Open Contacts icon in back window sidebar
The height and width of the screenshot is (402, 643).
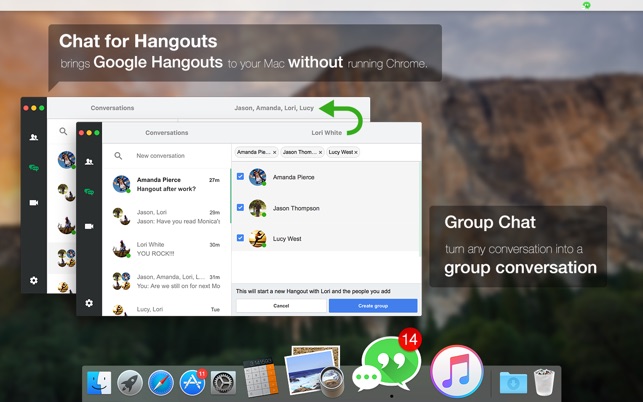(34, 137)
